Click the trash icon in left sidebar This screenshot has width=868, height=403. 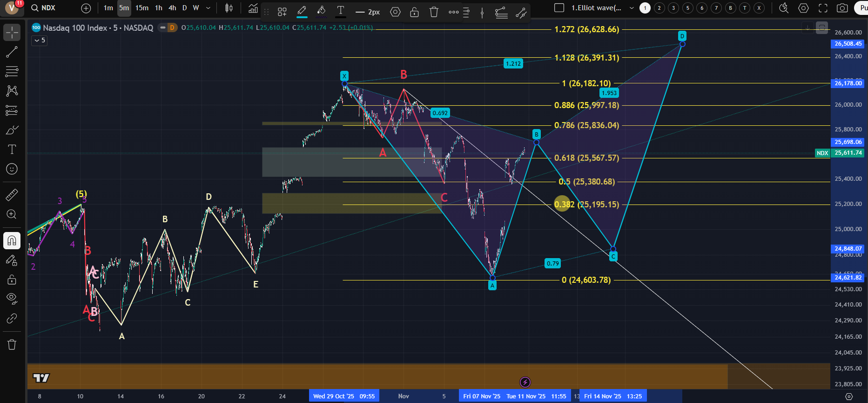[12, 344]
